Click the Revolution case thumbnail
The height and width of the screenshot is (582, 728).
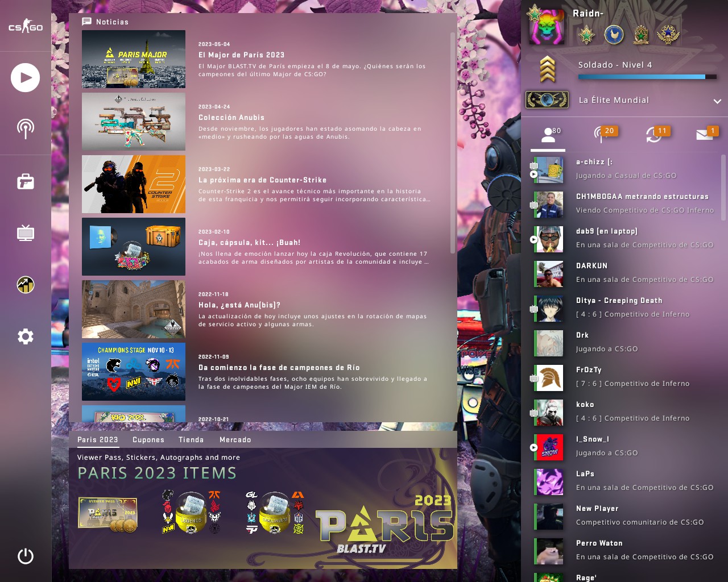click(134, 247)
